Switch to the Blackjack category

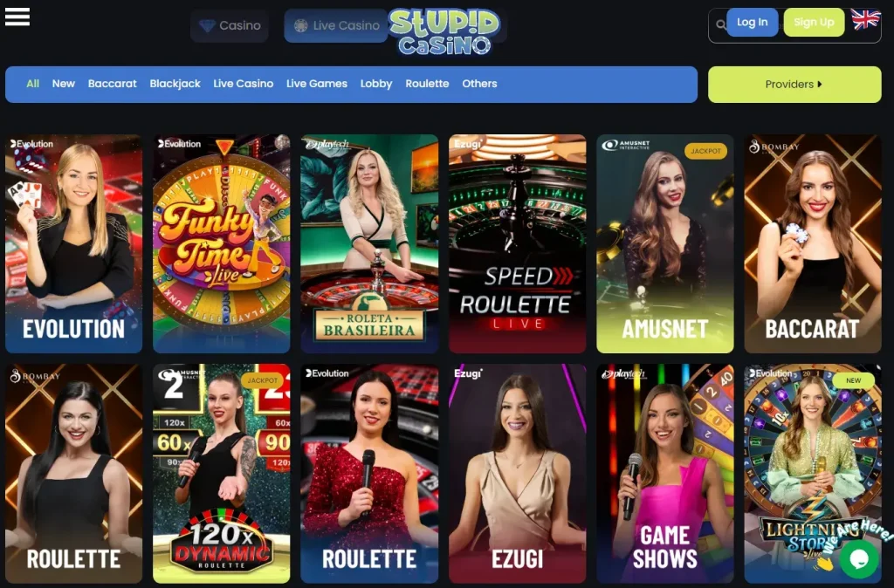(175, 84)
